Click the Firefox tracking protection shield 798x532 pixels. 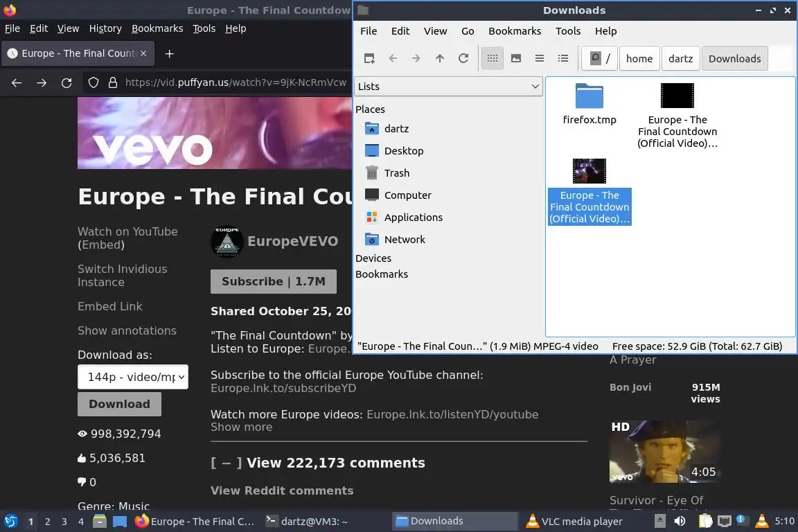coord(93,83)
